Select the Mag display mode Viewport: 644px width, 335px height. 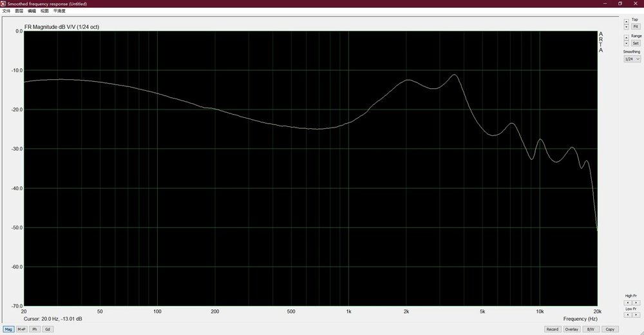click(8, 329)
